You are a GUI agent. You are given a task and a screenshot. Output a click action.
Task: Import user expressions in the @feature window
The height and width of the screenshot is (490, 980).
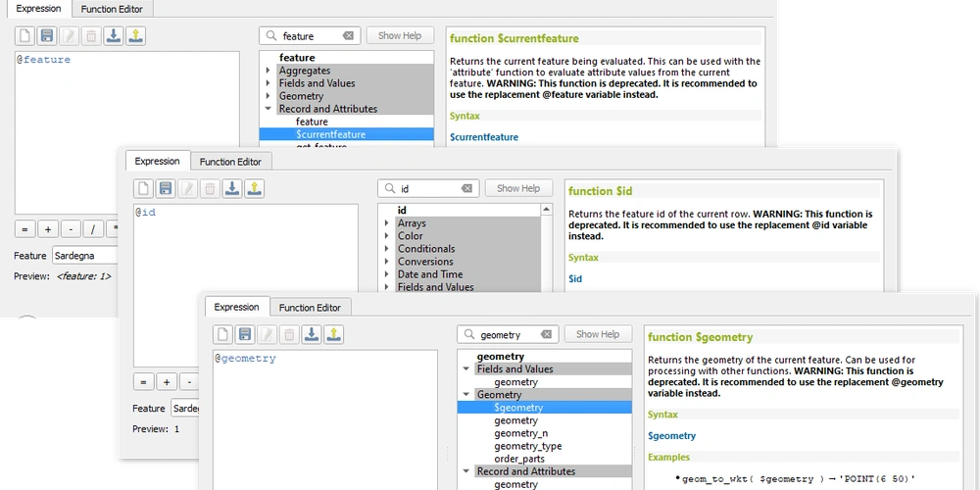click(x=113, y=35)
